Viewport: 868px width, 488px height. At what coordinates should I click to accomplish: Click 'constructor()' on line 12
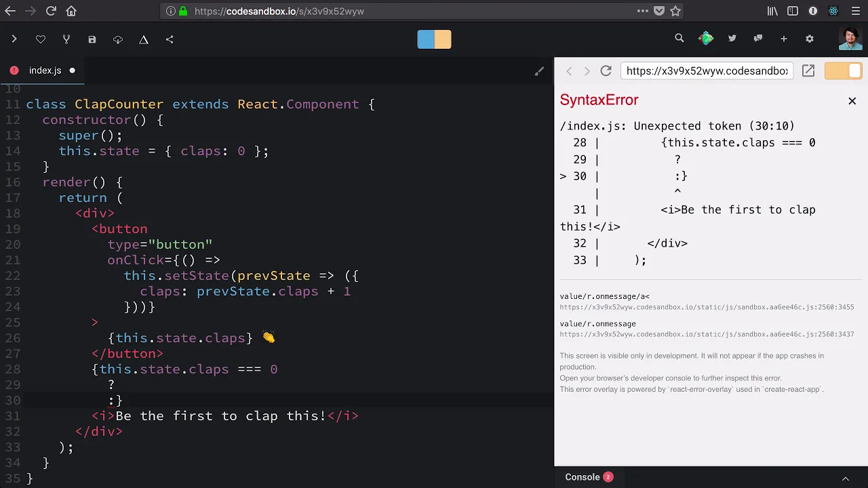click(94, 120)
